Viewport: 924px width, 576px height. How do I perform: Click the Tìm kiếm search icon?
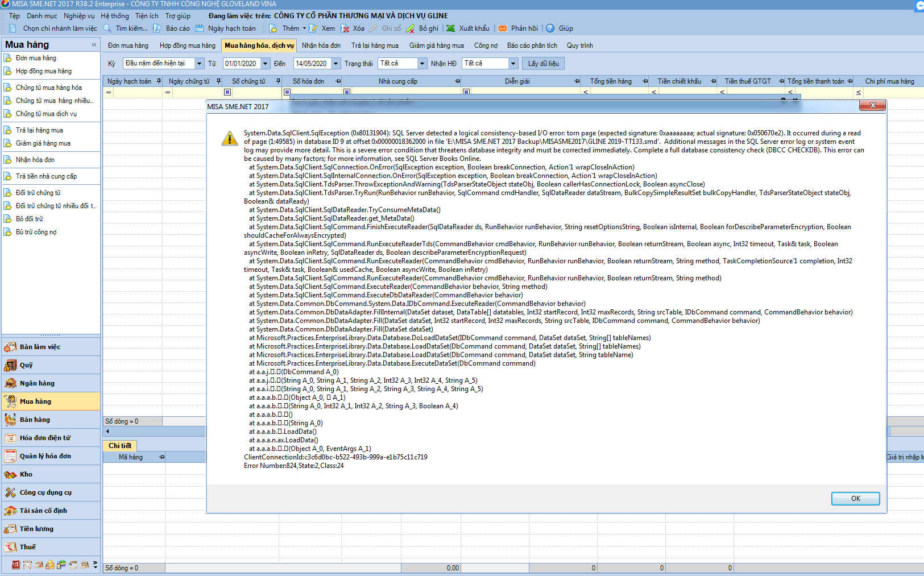[x=107, y=28]
